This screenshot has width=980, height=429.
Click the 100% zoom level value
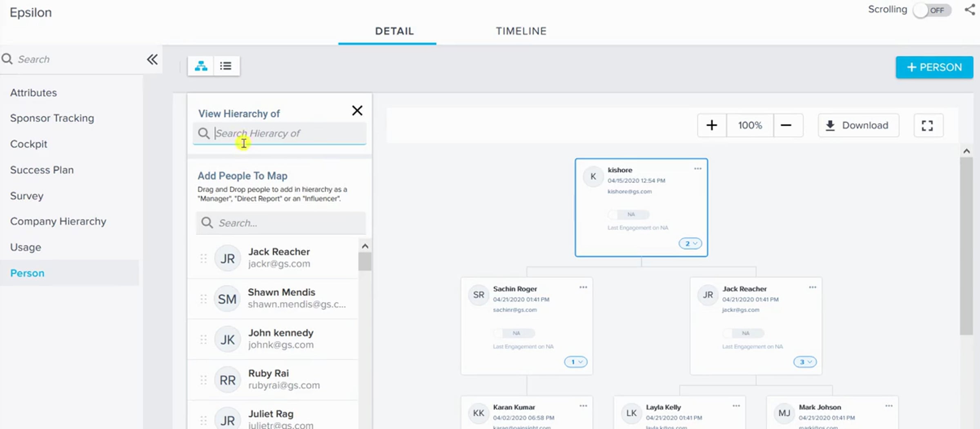click(x=750, y=125)
